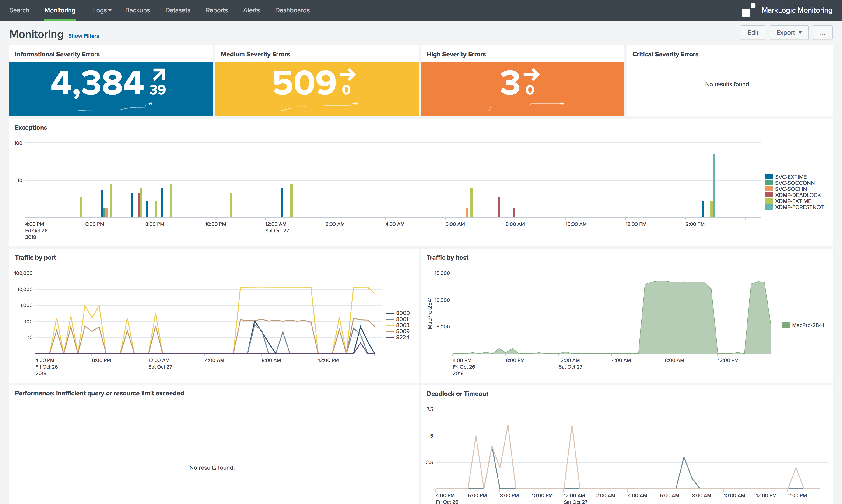Click the sparkline in the Medium Severity panel
The width and height of the screenshot is (842, 504).
317,107
